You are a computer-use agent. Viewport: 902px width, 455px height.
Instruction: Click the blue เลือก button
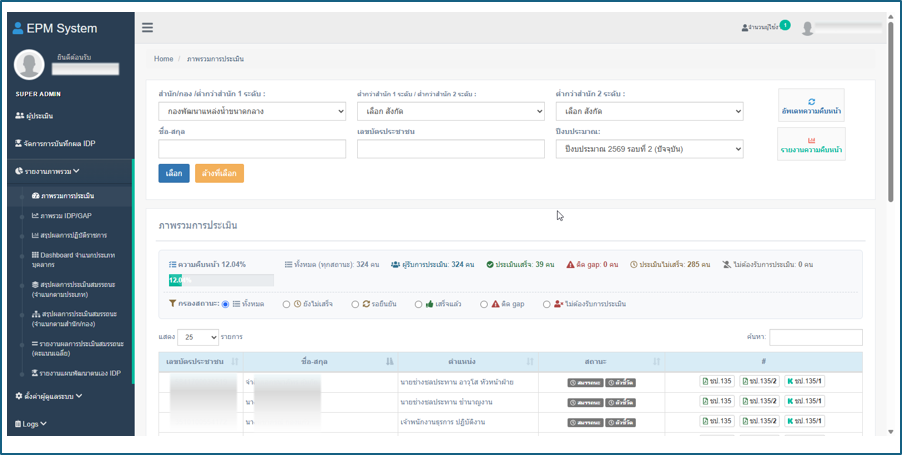(x=174, y=173)
